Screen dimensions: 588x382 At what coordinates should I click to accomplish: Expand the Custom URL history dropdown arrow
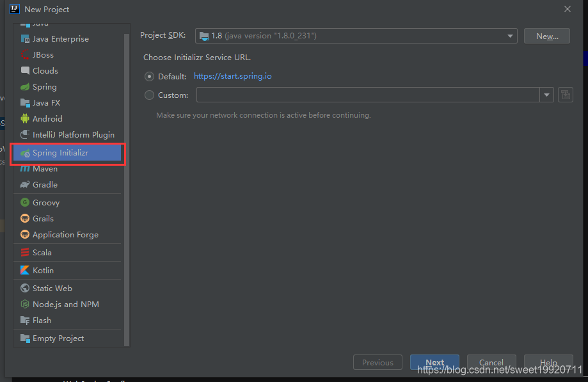(547, 95)
